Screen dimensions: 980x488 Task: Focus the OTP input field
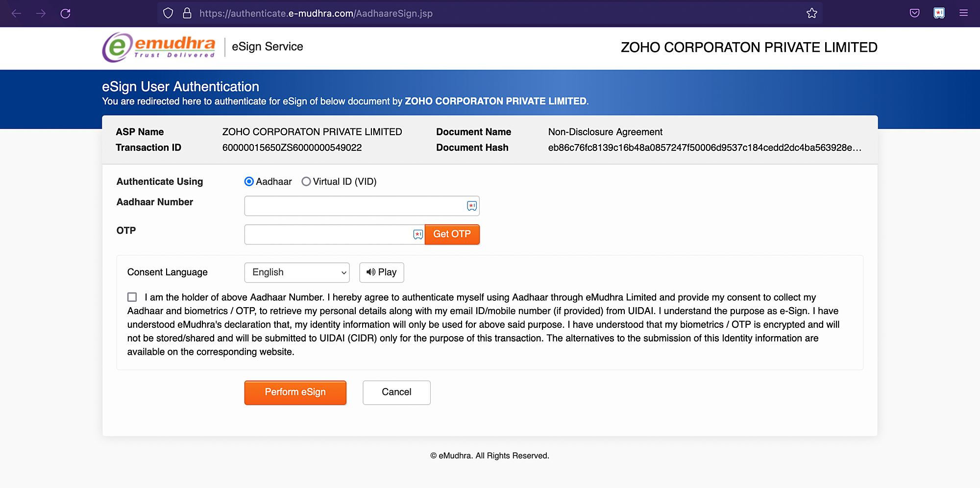pos(334,234)
